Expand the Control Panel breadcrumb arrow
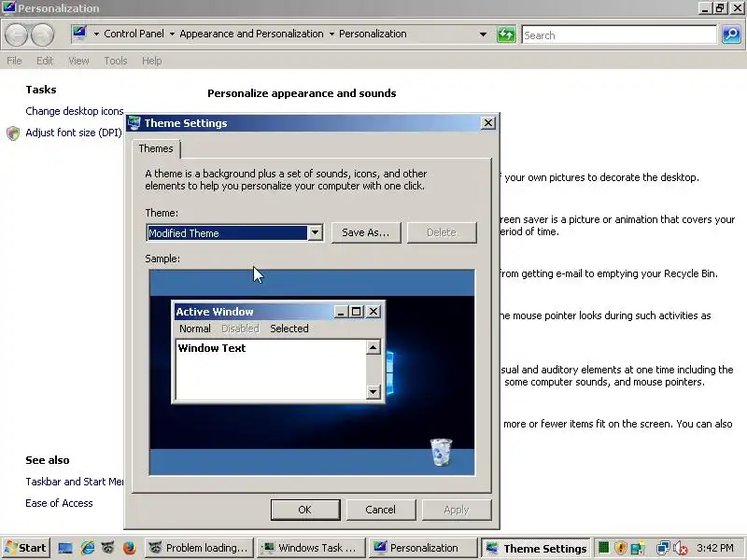 (x=97, y=34)
